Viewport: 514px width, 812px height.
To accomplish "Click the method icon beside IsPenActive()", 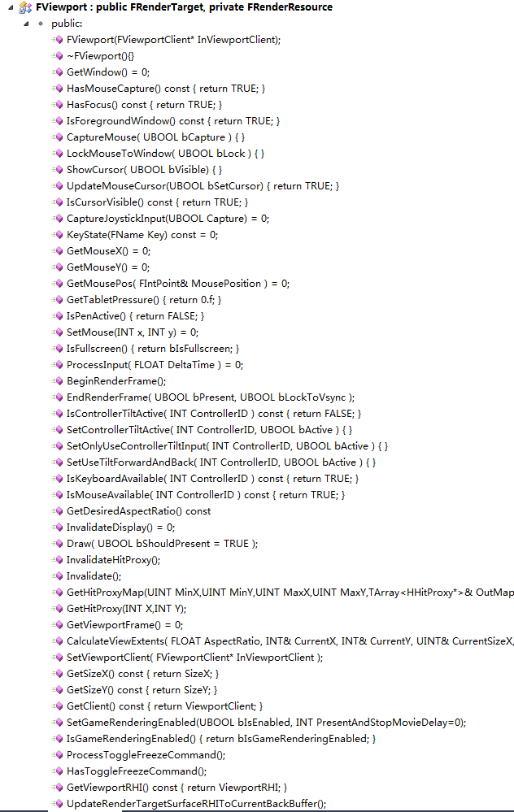I will point(57,316).
